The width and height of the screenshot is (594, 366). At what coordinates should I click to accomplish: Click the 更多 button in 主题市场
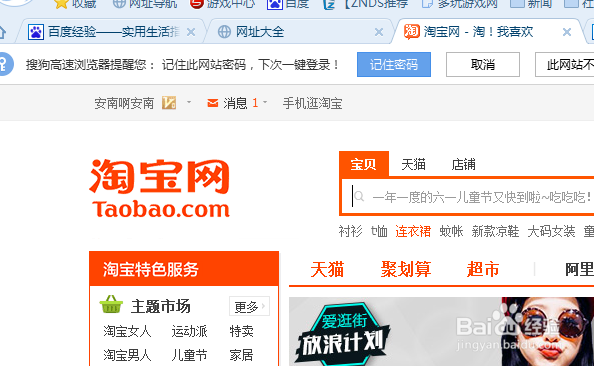pyautogui.click(x=249, y=306)
